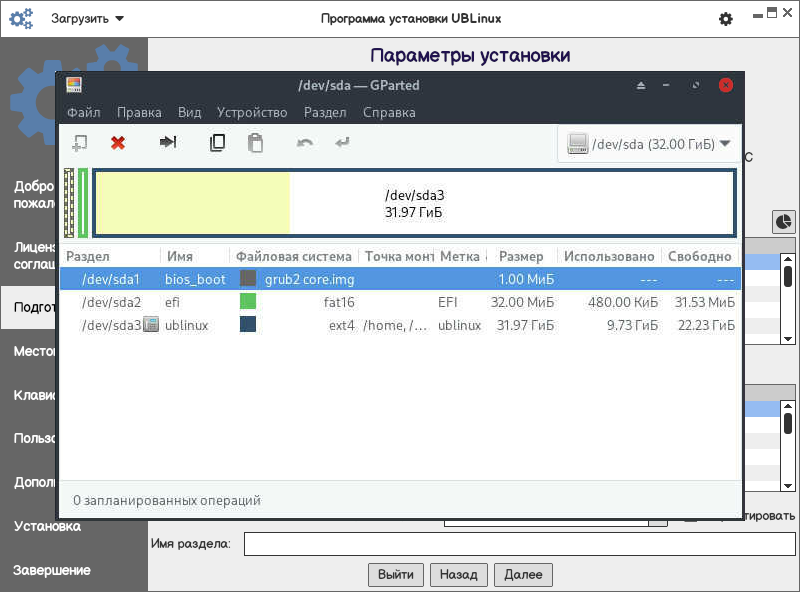The height and width of the screenshot is (592, 800).
Task: Open the Раздел menu in GParted
Action: click(325, 112)
